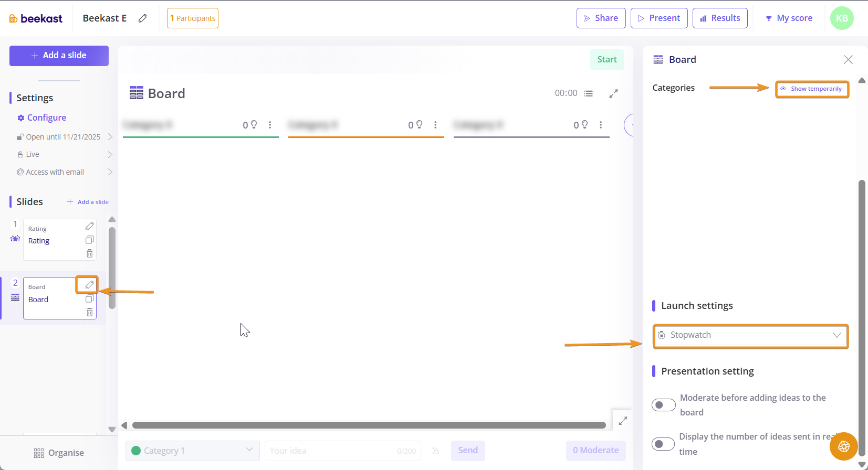Click the horizontal scrollbar under the board
This screenshot has width=868, height=470.
pyautogui.click(x=369, y=425)
